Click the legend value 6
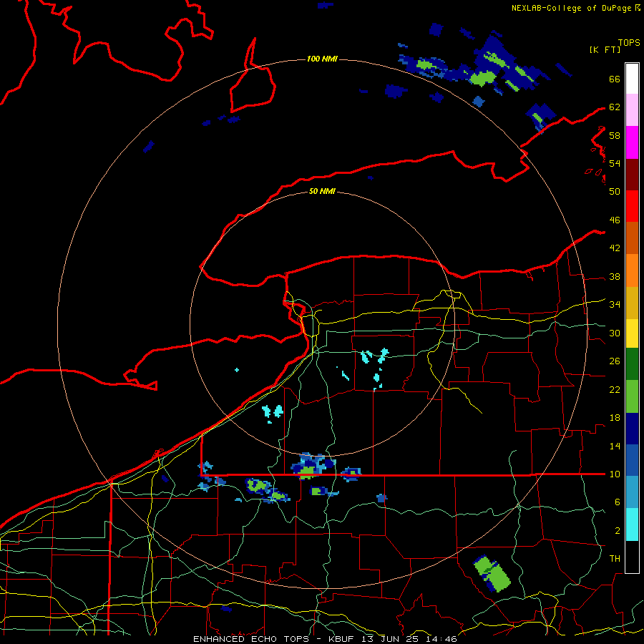The image size is (644, 644). pyautogui.click(x=618, y=502)
